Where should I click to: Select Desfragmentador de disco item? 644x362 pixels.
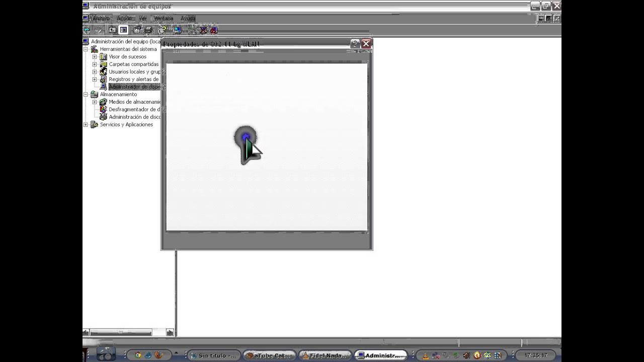(134, 110)
